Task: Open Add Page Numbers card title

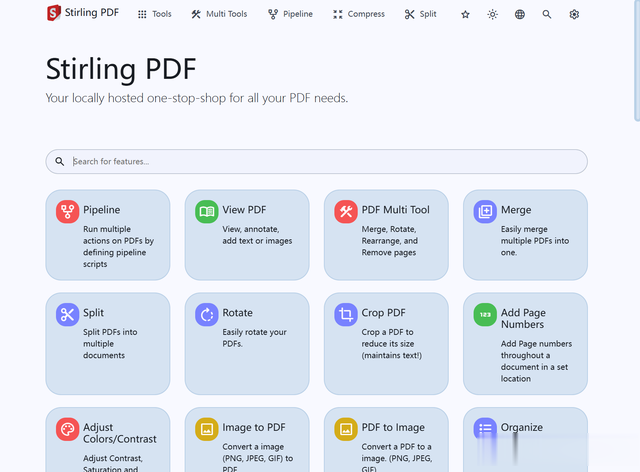Action: (523, 318)
